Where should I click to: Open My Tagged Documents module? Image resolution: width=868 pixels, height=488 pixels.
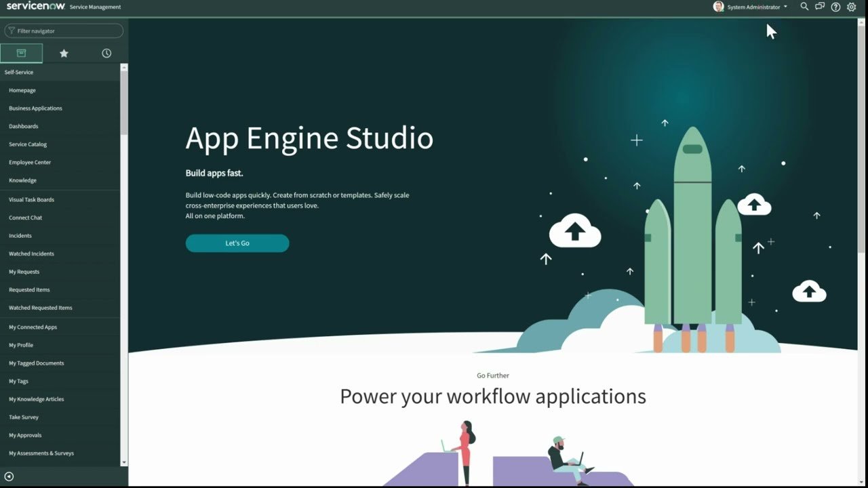tap(36, 363)
